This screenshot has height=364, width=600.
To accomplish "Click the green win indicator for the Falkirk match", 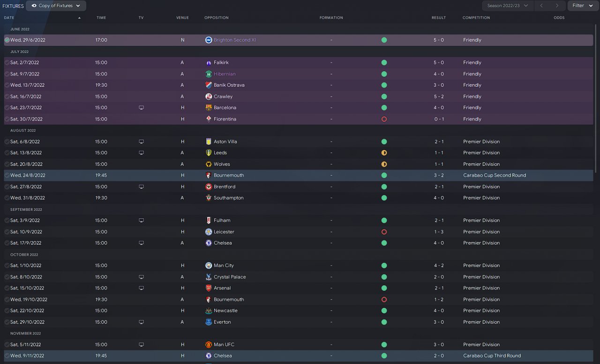I will 384,63.
